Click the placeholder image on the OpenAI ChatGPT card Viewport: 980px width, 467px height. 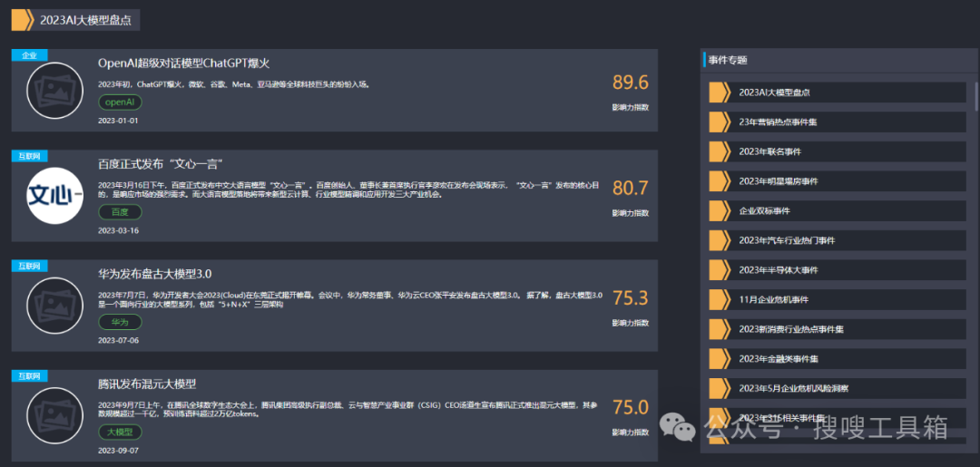[x=54, y=90]
